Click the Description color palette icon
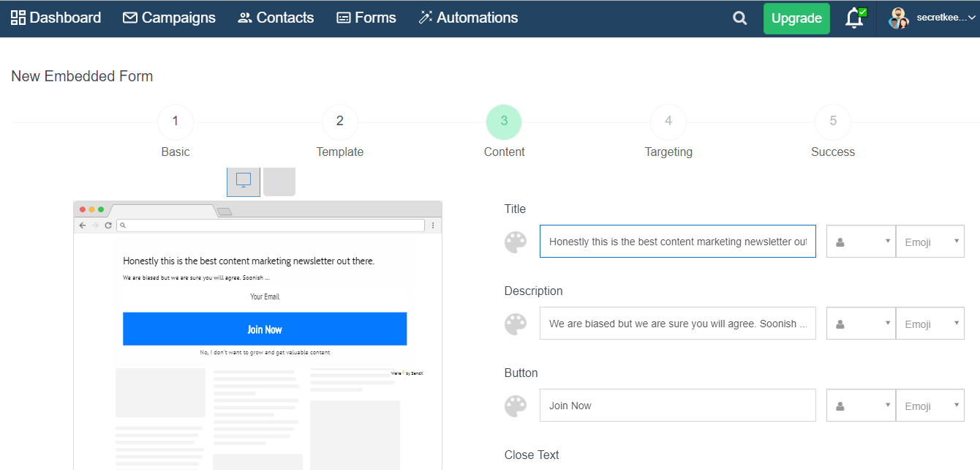The width and height of the screenshot is (980, 470). click(x=516, y=324)
